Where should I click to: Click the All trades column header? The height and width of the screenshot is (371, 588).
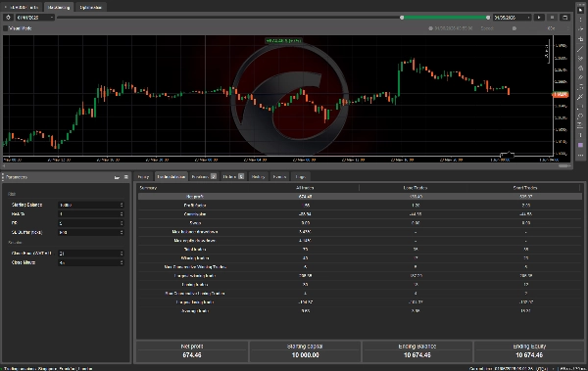coord(305,188)
